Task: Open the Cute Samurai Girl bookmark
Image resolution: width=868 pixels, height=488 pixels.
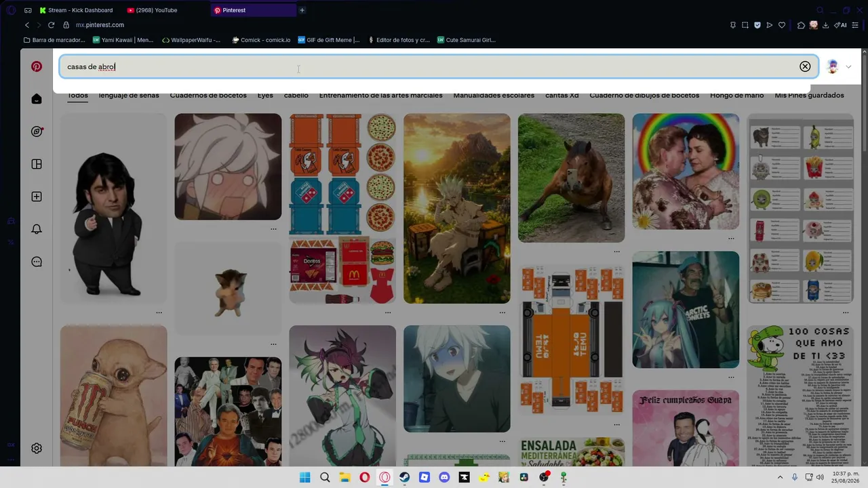Action: click(x=467, y=40)
